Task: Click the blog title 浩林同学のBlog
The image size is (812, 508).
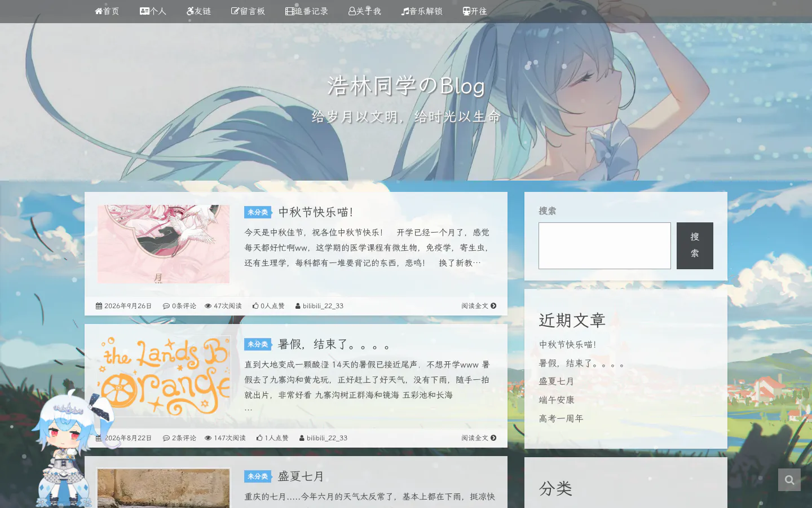Action: 406,86
